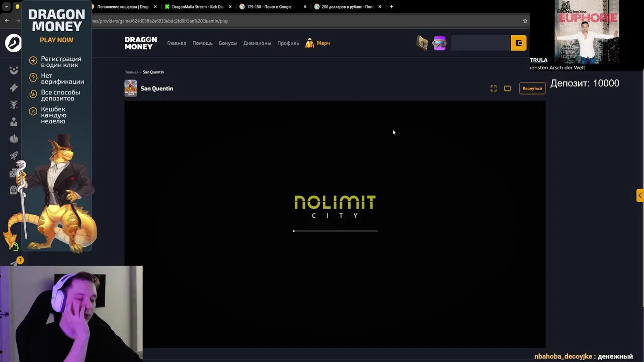The width and height of the screenshot is (644, 362).
Task: Click the San Quentin game thumbnail
Action: point(131,88)
